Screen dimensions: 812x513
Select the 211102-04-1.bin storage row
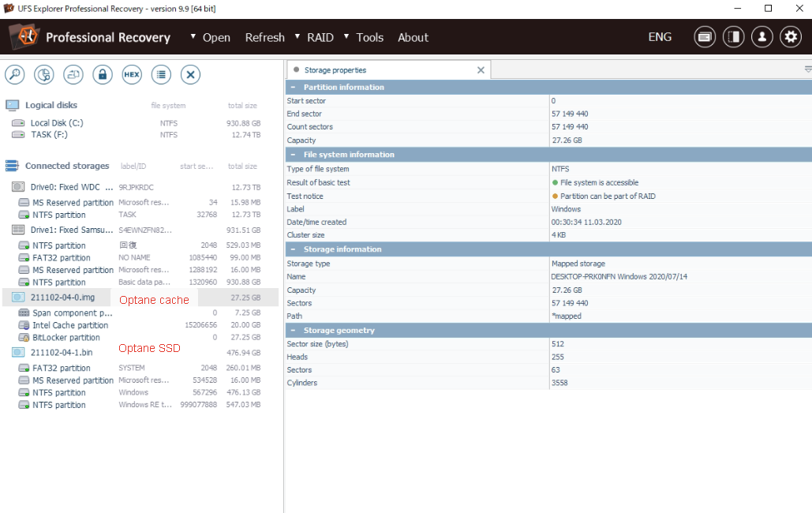(x=140, y=352)
